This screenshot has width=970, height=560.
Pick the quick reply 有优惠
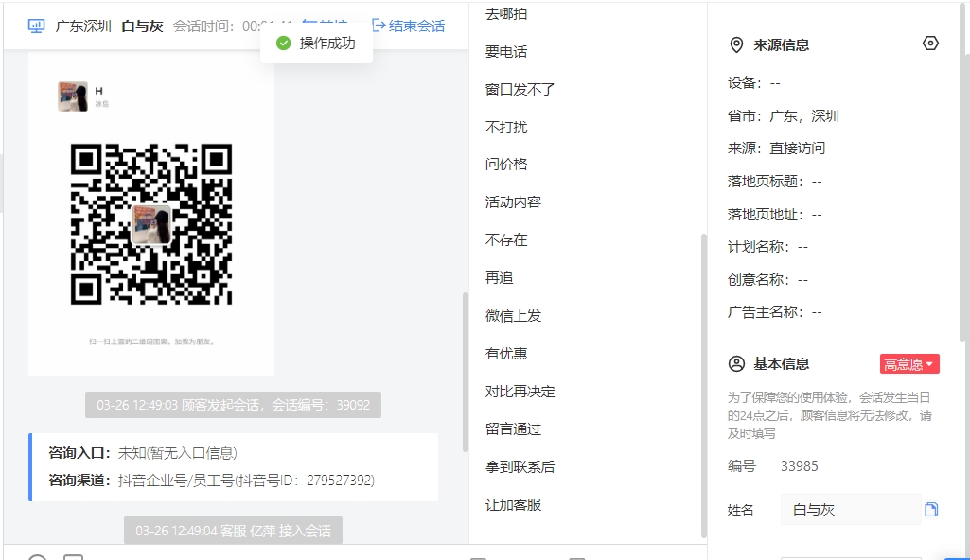tap(506, 354)
